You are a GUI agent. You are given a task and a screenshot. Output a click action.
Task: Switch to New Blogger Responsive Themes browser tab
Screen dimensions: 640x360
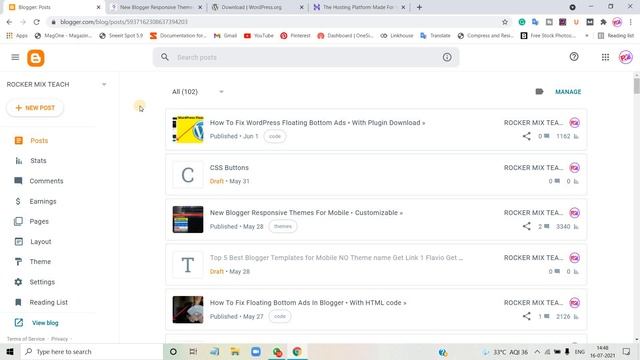coord(157,7)
